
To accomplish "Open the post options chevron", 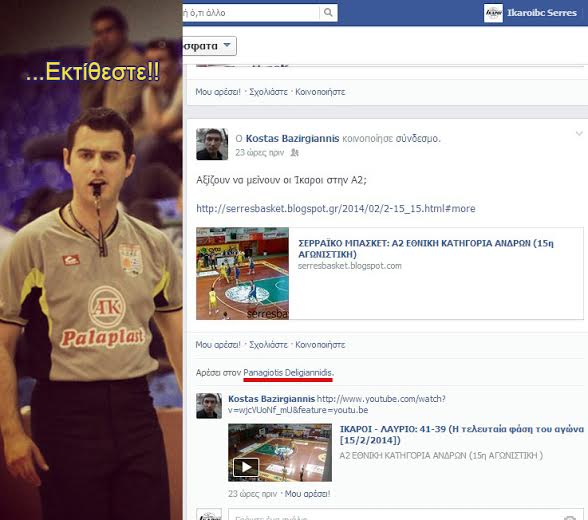I will 579,133.
